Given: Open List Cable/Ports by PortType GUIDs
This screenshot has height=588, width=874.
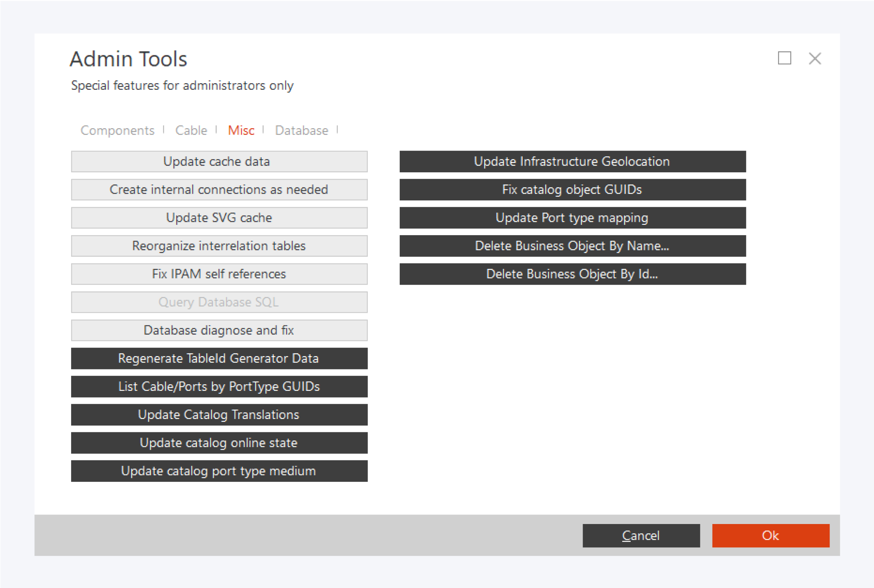Looking at the screenshot, I should (219, 386).
